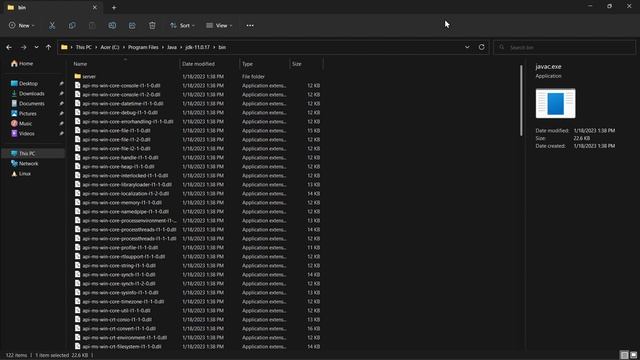Click the chevron after Java in address bar
This screenshot has height=360, width=640.
coord(180,47)
